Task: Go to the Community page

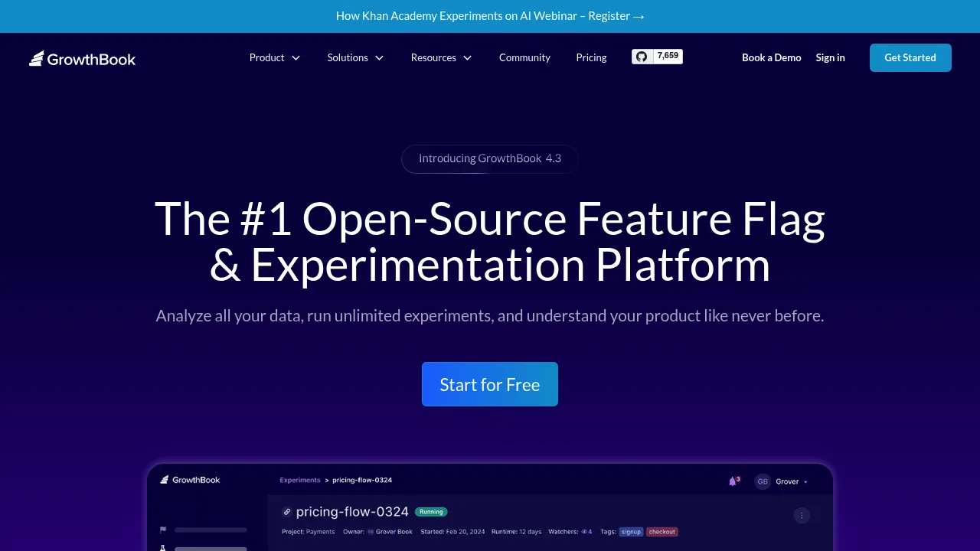Action: coord(524,57)
